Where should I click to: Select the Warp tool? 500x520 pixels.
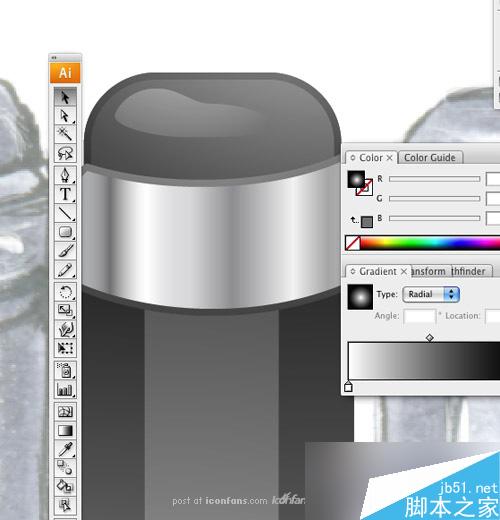pos(65,329)
